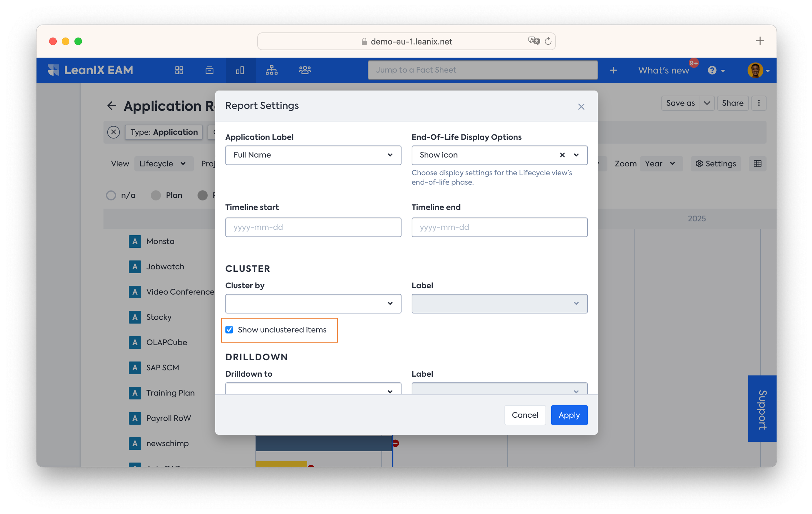Open the Inventory icon in navigation bar
The height and width of the screenshot is (514, 812).
[x=209, y=70]
